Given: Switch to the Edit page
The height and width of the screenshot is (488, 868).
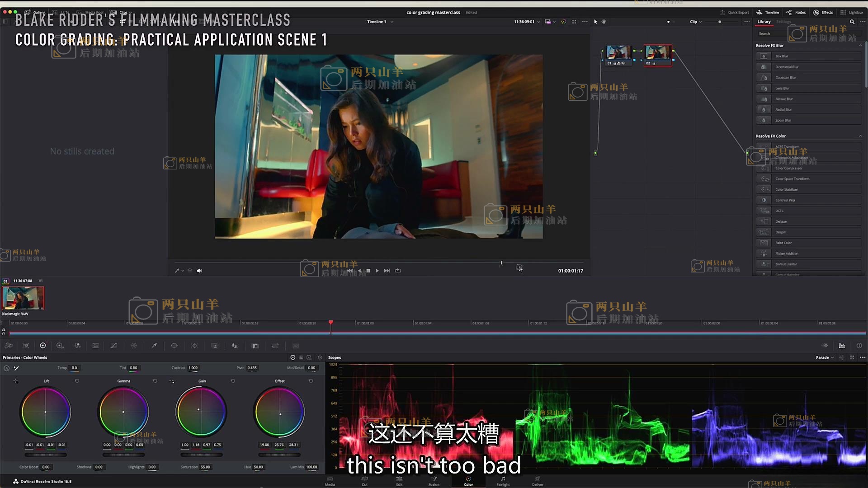Looking at the screenshot, I should [x=399, y=481].
